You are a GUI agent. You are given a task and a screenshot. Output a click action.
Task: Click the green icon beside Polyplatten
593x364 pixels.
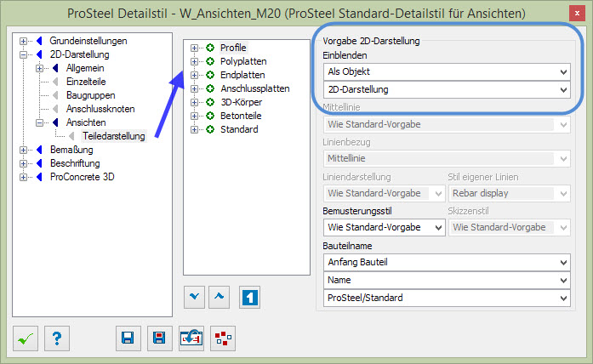(x=210, y=61)
